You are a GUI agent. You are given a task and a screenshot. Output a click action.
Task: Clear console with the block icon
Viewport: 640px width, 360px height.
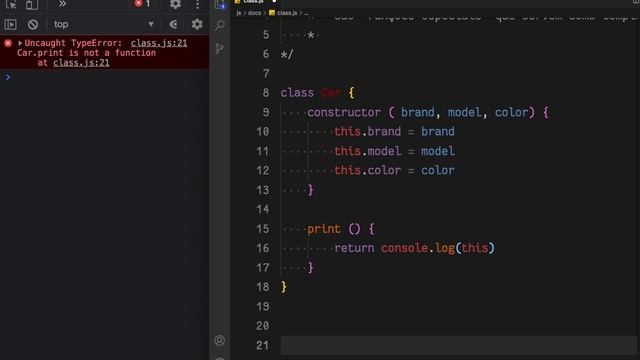point(33,24)
